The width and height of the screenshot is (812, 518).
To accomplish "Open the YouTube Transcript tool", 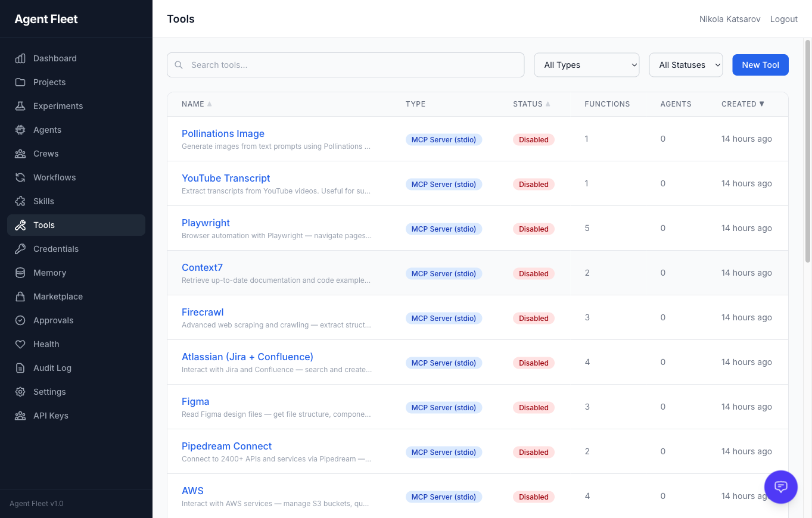I will point(226,178).
